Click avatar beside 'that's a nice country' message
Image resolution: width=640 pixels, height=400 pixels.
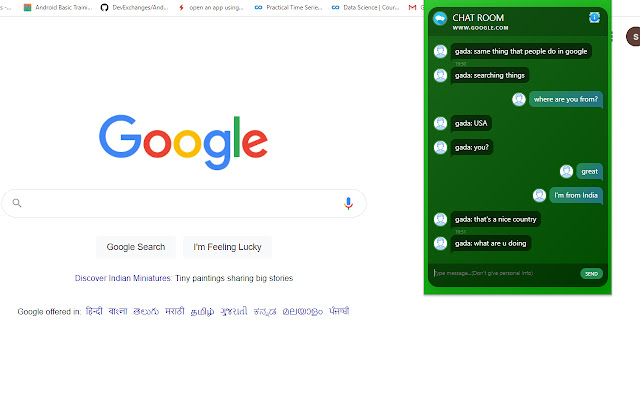pos(440,219)
